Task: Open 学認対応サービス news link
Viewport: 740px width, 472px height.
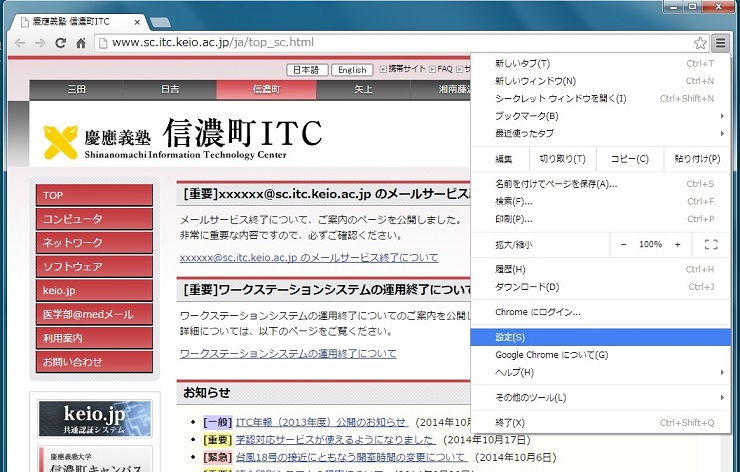Action: click(336, 440)
